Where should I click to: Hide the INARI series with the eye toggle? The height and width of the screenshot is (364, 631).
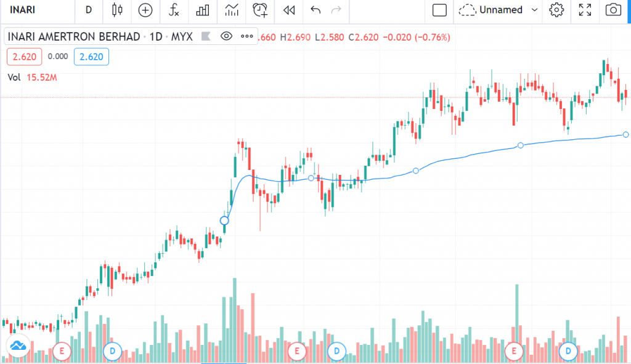[x=226, y=36]
